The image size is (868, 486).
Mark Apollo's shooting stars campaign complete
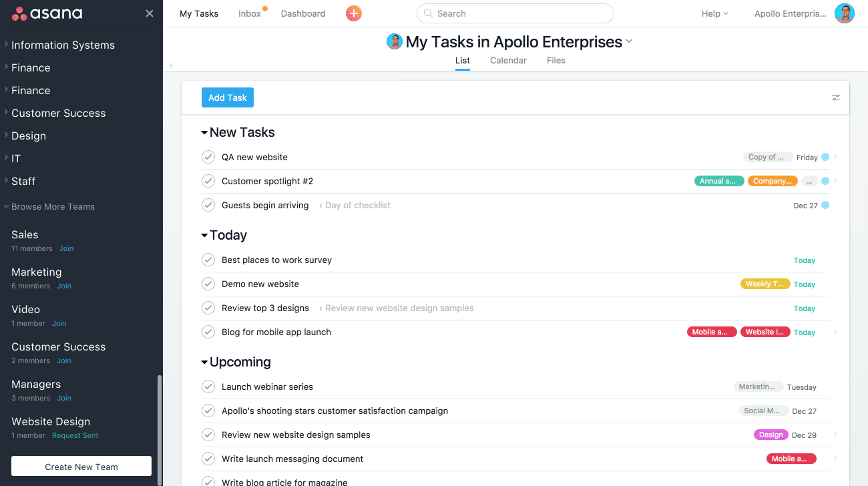(208, 411)
